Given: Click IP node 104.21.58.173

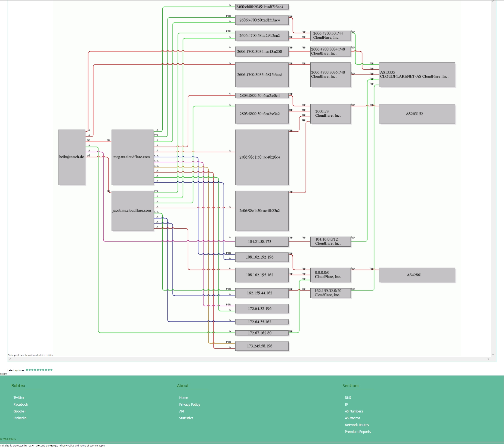Looking at the screenshot, I should 262,241.
